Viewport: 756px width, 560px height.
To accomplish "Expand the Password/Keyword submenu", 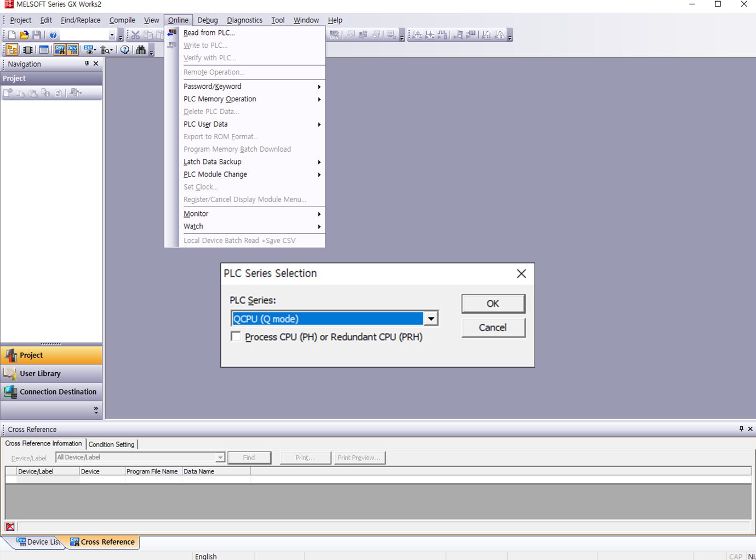I will [x=319, y=87].
